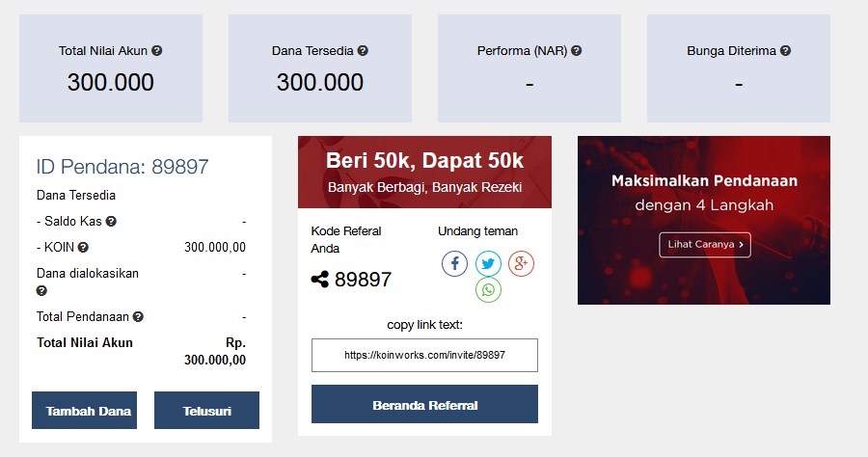This screenshot has width=868, height=457.
Task: Click Banyak Berbagi, Banyak Rezeki subtitle
Action: 424,187
